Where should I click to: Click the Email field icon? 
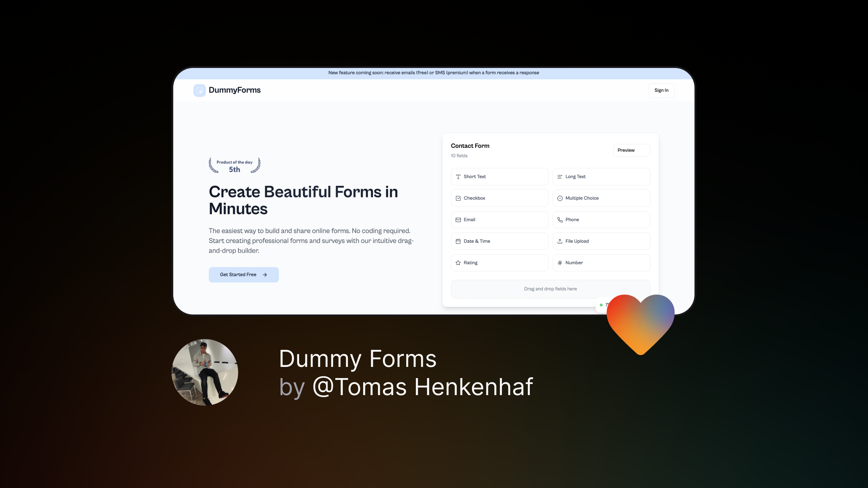pos(458,219)
